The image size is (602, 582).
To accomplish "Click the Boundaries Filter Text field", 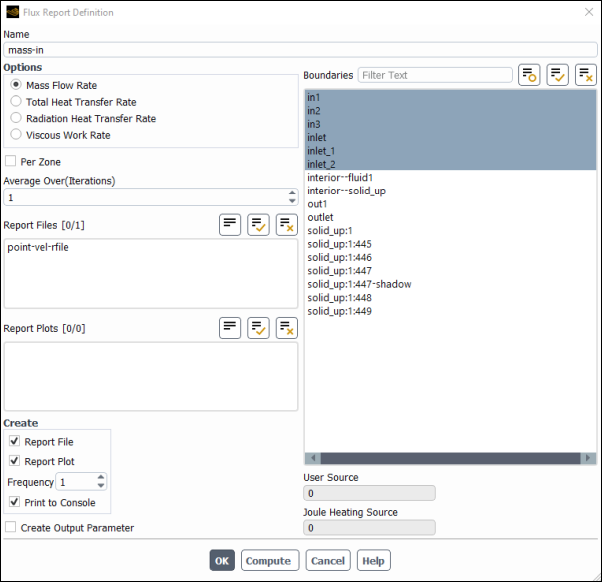I will click(x=435, y=75).
